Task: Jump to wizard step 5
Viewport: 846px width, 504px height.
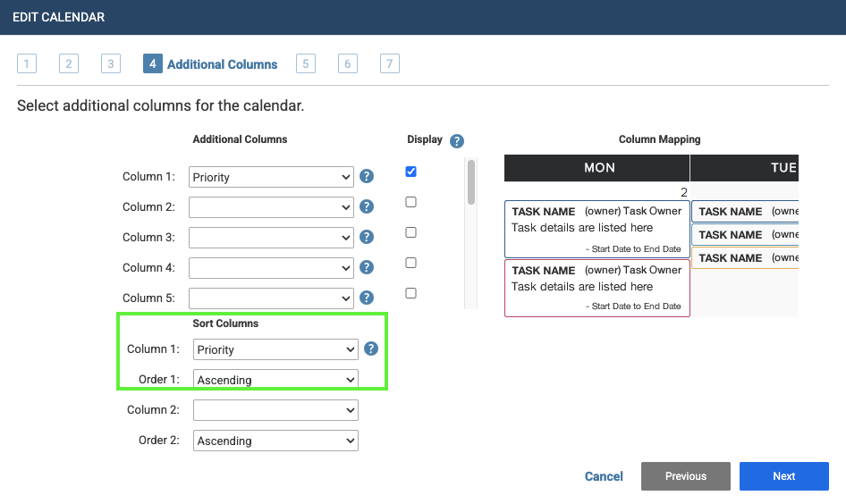Action: point(306,63)
